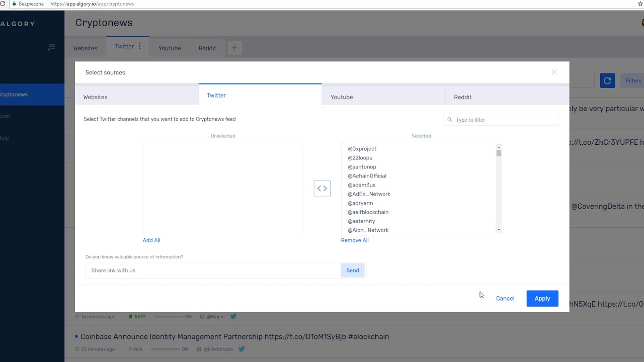
Task: Click the @bloktcrypto source handle
Action: click(x=218, y=349)
